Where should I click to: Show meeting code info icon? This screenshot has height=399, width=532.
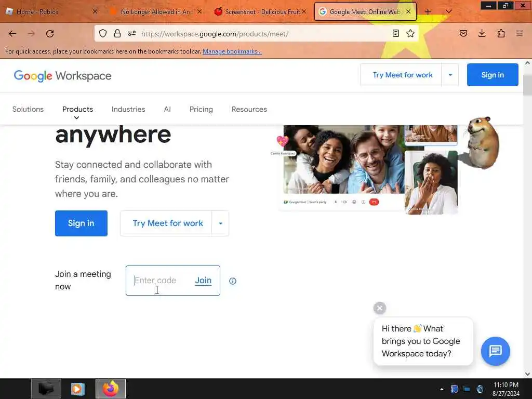[233, 281]
